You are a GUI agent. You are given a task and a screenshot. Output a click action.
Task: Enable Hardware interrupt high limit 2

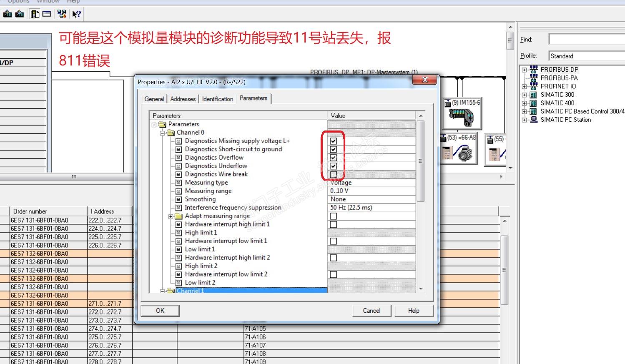click(x=333, y=258)
